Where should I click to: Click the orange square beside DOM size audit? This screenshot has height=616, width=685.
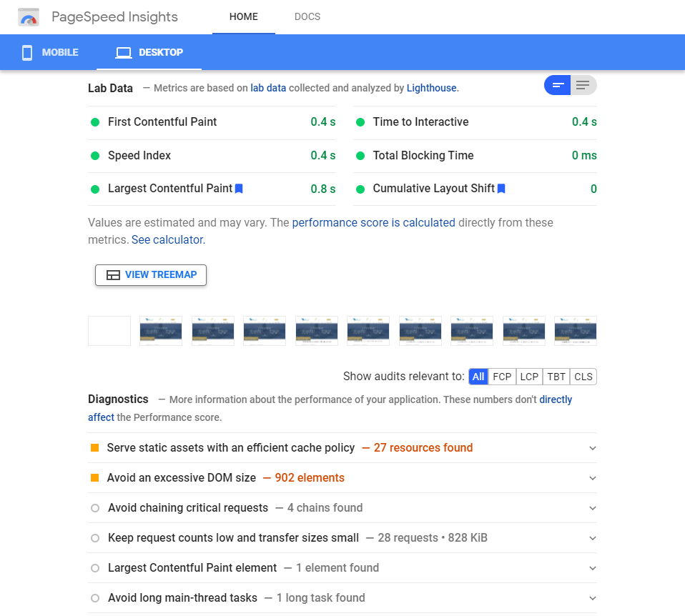[94, 477]
